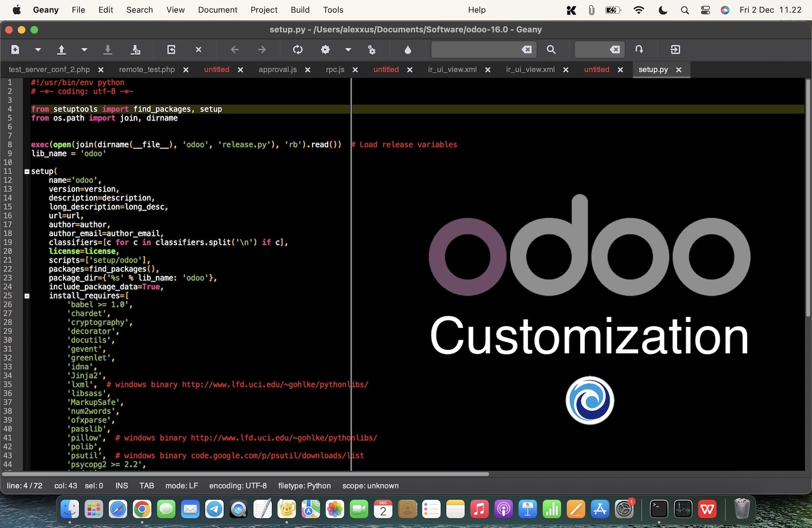Run the current file icon

tap(372, 49)
